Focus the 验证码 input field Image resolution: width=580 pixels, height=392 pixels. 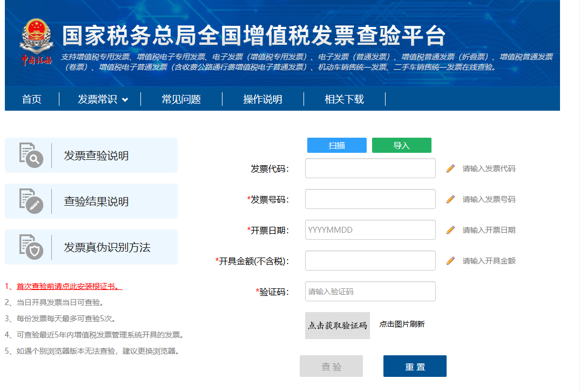pos(370,292)
